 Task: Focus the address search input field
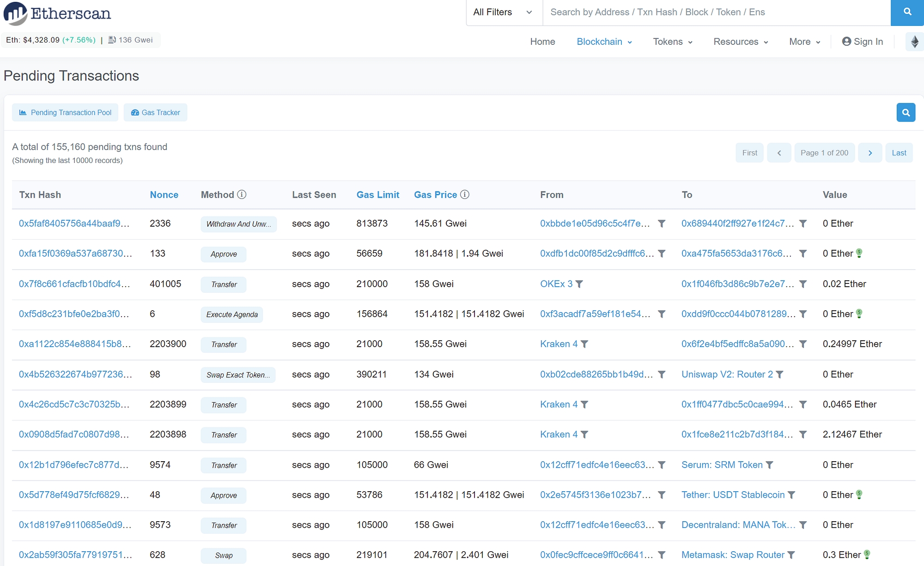[x=716, y=12]
